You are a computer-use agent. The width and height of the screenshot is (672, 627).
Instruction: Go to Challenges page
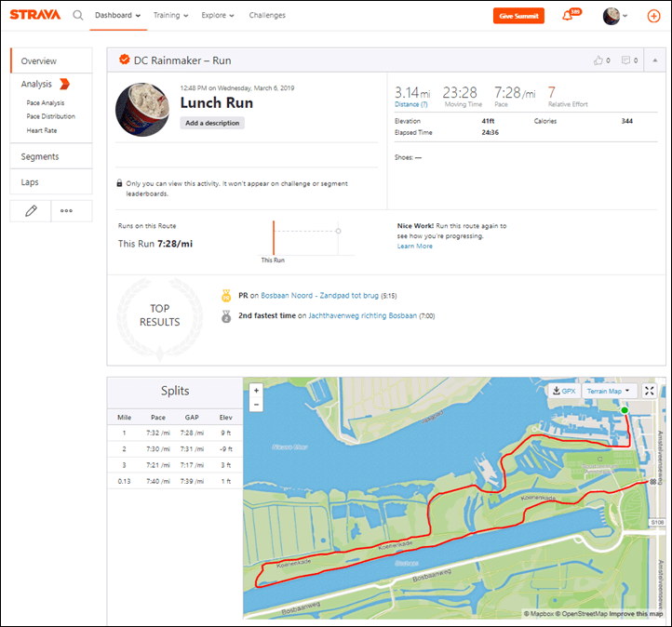click(x=267, y=16)
